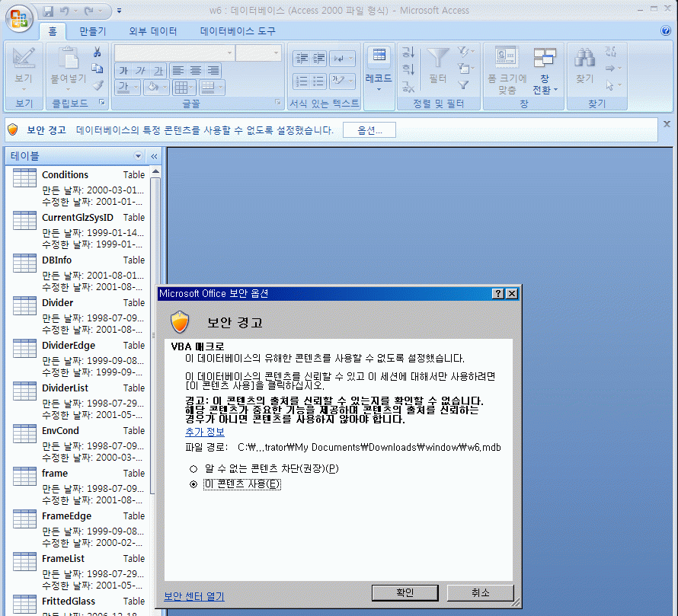Viewport: 678px width, 616px height.
Task: Open the 데이터베이스 도구 ribbon tab
Action: tap(238, 31)
